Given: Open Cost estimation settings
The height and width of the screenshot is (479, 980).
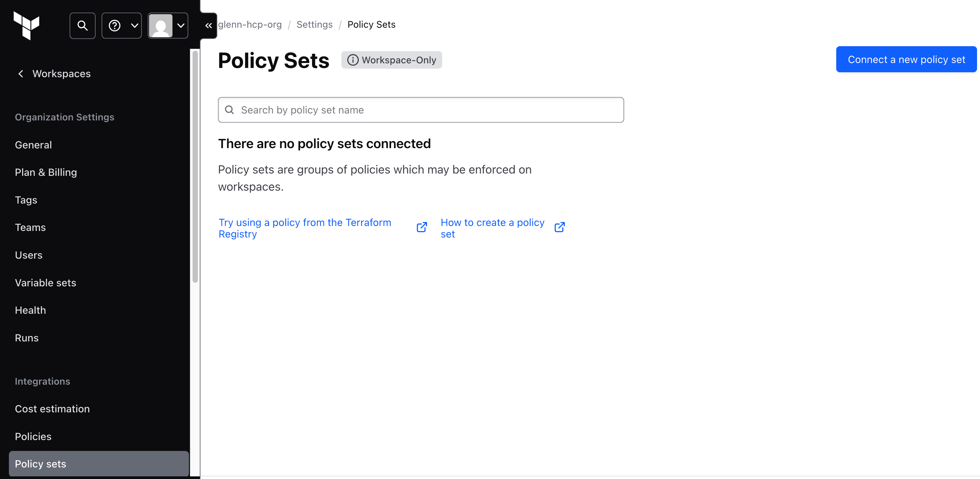Looking at the screenshot, I should pos(52,409).
